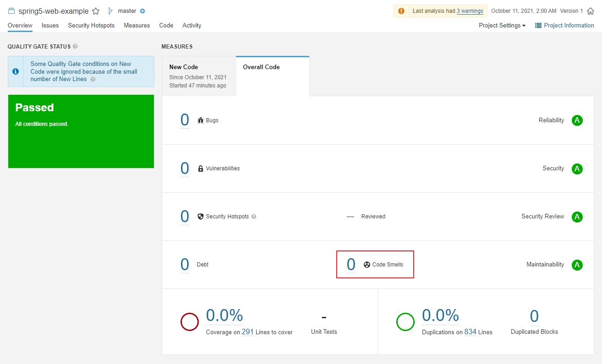Click the green duplications circle indicator
The height and width of the screenshot is (364, 602).
coord(405,322)
